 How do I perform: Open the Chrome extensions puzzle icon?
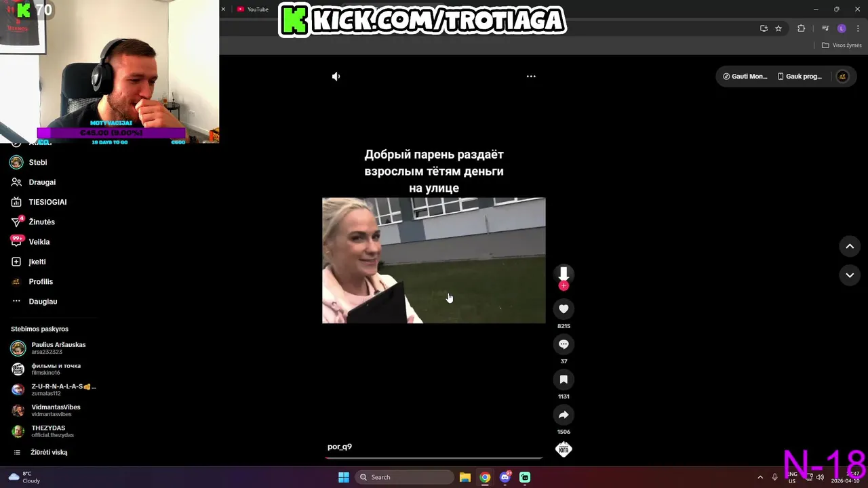802,28
